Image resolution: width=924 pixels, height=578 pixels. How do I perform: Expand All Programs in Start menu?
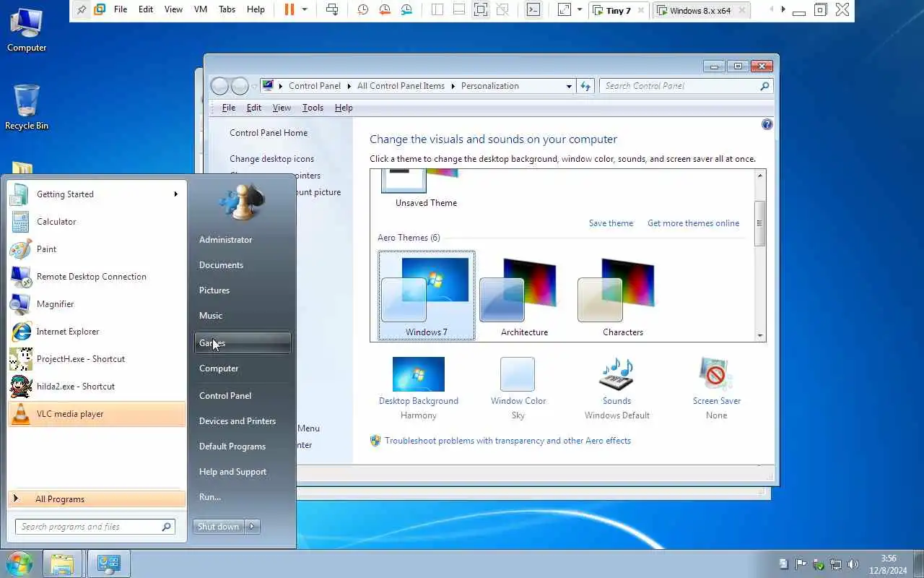click(97, 499)
